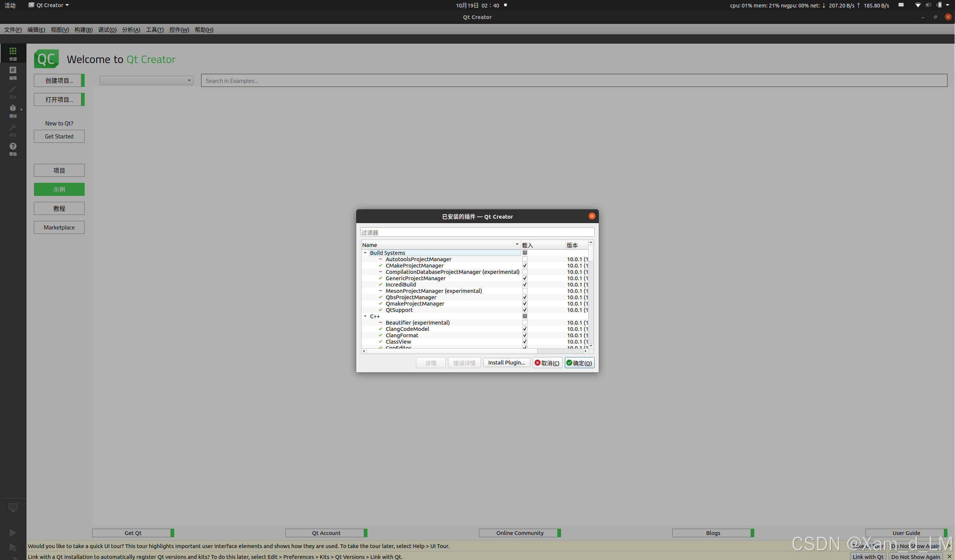
Task: Click the Wi-Fi network tray icon
Action: point(917,5)
